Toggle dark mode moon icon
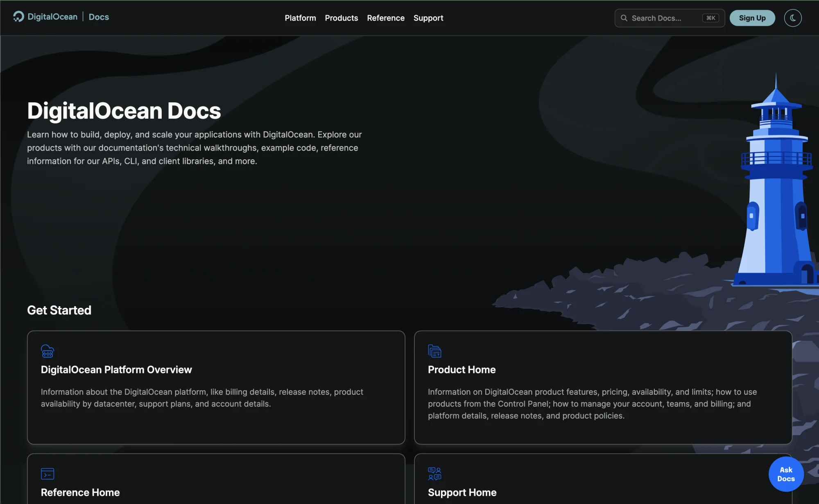Screen dimensions: 819x504 [x=793, y=18]
